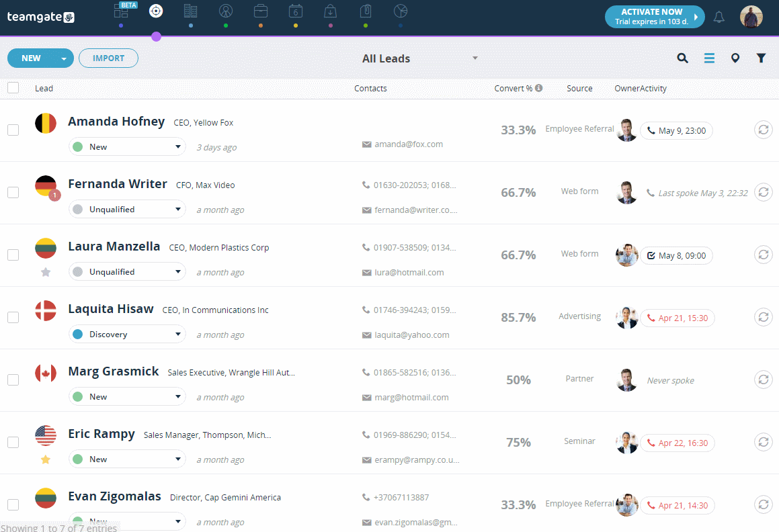Image resolution: width=779 pixels, height=532 pixels.
Task: Click the IMPORT button
Action: point(108,58)
